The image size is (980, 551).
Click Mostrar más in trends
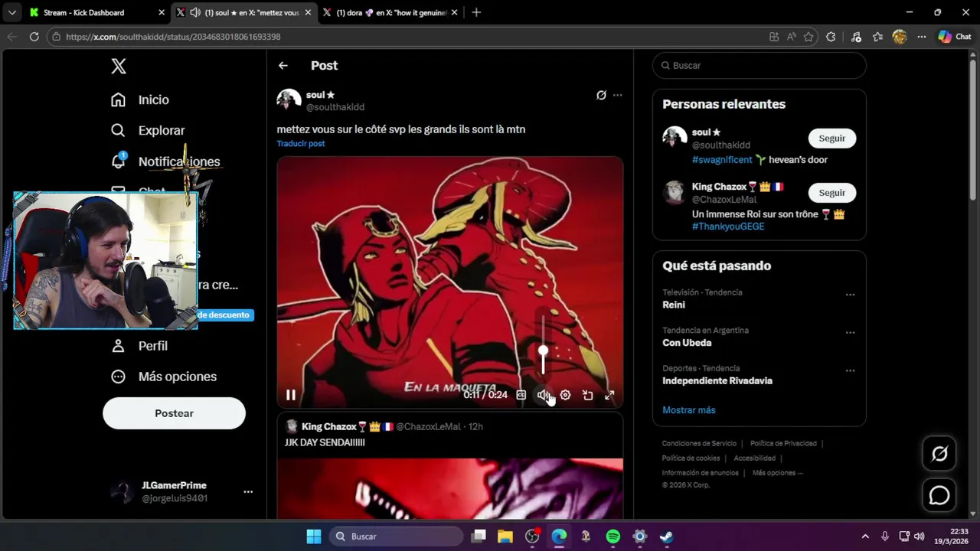(x=689, y=410)
